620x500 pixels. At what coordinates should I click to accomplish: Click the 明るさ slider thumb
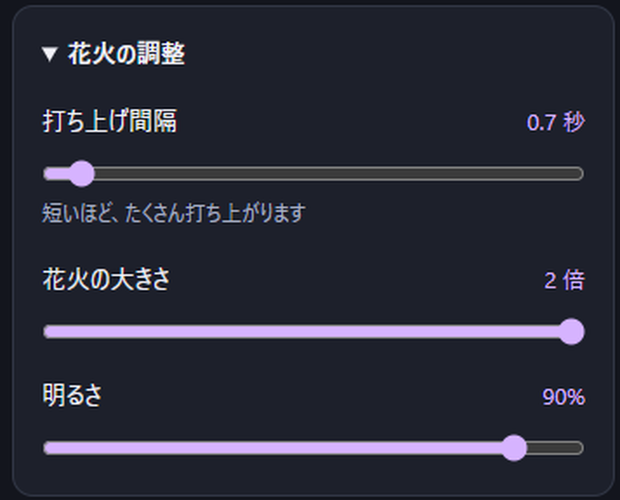click(514, 448)
